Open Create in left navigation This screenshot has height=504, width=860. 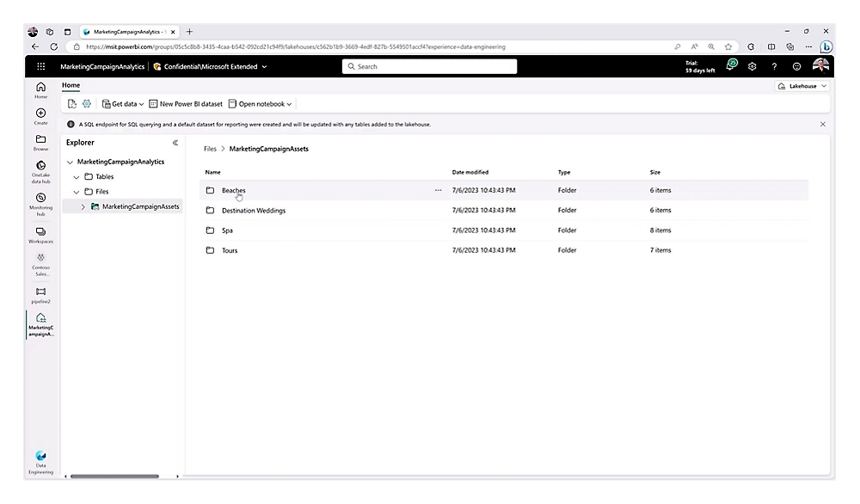pos(40,116)
